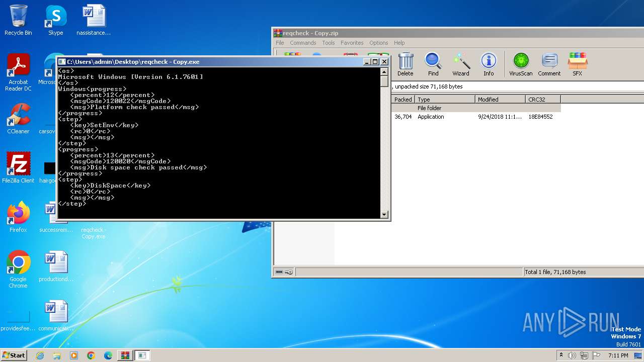This screenshot has width=644, height=362.
Task: Open Windows Explorer from the taskbar
Action: (57, 355)
